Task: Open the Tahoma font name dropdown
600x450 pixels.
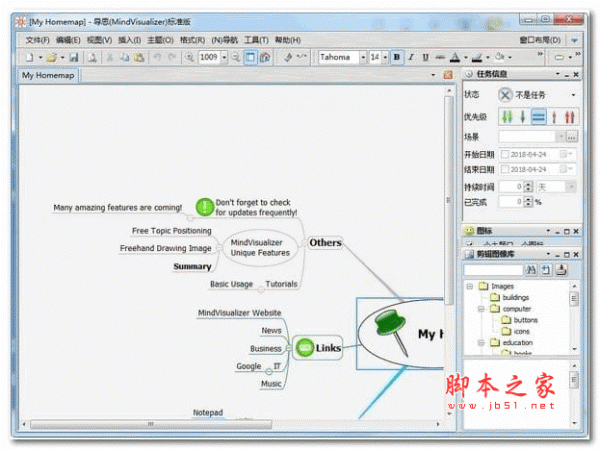Action: tap(363, 57)
